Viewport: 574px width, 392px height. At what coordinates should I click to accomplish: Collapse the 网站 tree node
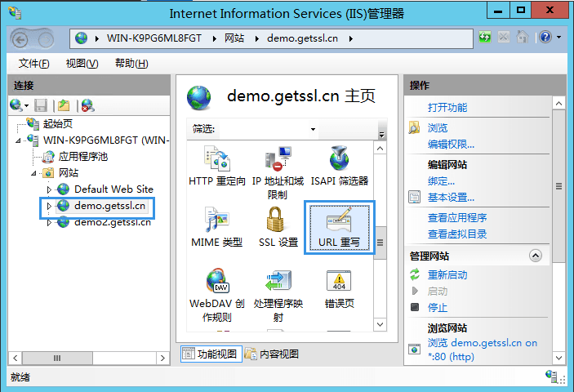tap(33, 173)
